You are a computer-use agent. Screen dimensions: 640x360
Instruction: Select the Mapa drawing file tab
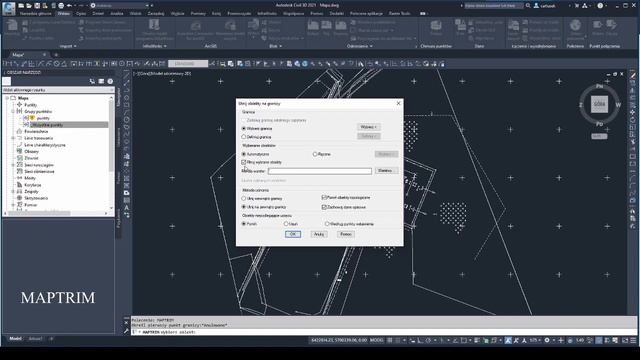point(18,55)
